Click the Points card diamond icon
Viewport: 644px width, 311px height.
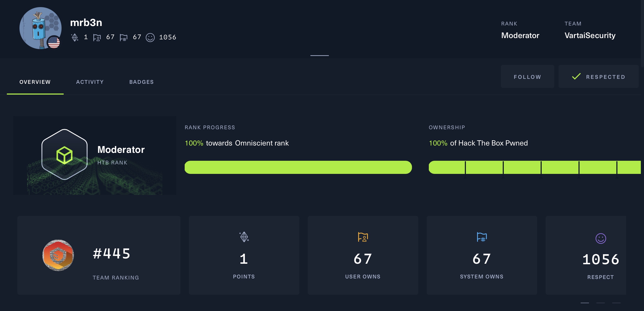tap(244, 237)
